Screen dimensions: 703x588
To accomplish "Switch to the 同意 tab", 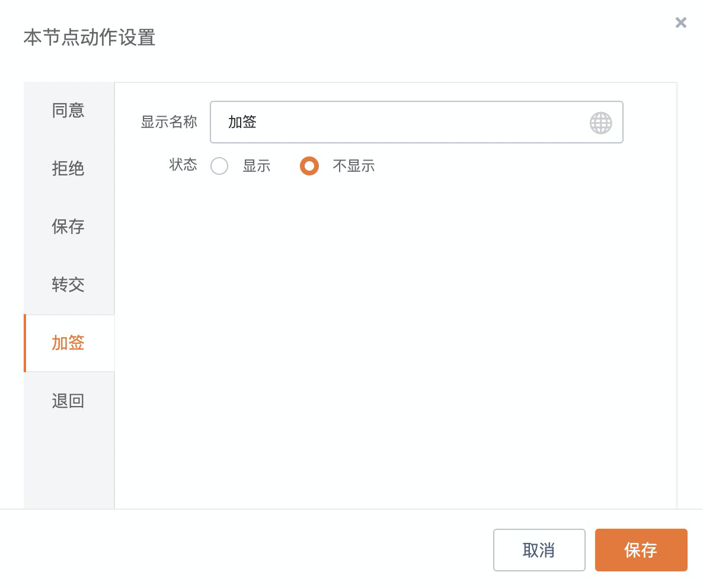I will point(68,110).
